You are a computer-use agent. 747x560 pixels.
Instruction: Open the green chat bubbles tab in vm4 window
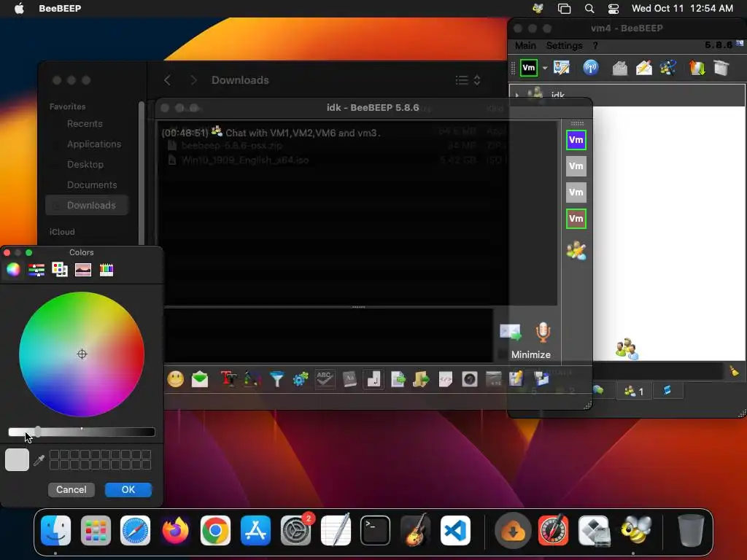click(598, 391)
